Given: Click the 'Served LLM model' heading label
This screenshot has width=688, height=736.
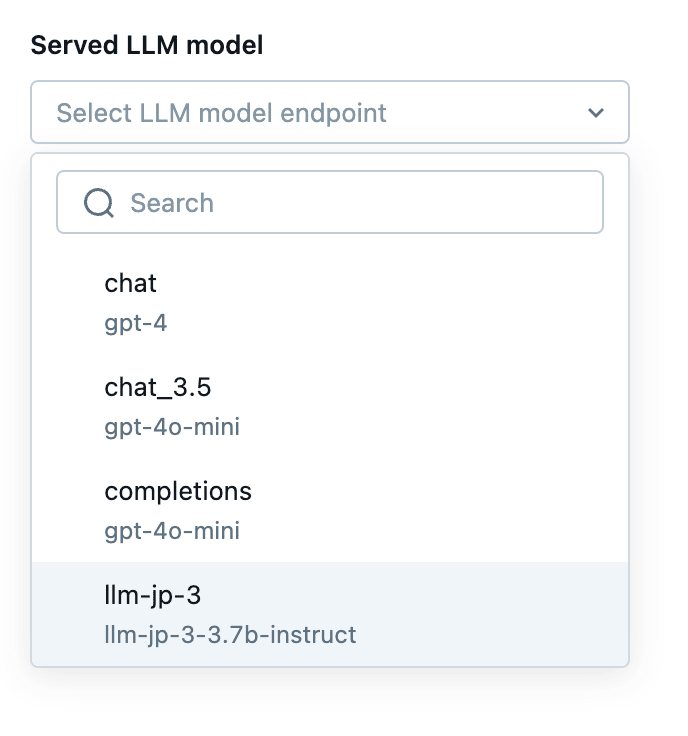Looking at the screenshot, I should point(146,45).
